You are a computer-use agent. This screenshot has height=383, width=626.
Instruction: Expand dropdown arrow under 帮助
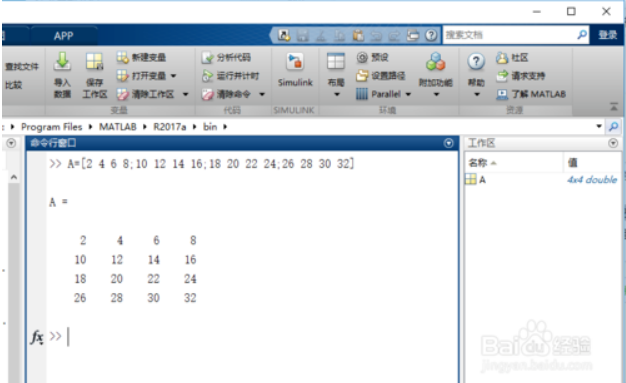[x=477, y=95]
